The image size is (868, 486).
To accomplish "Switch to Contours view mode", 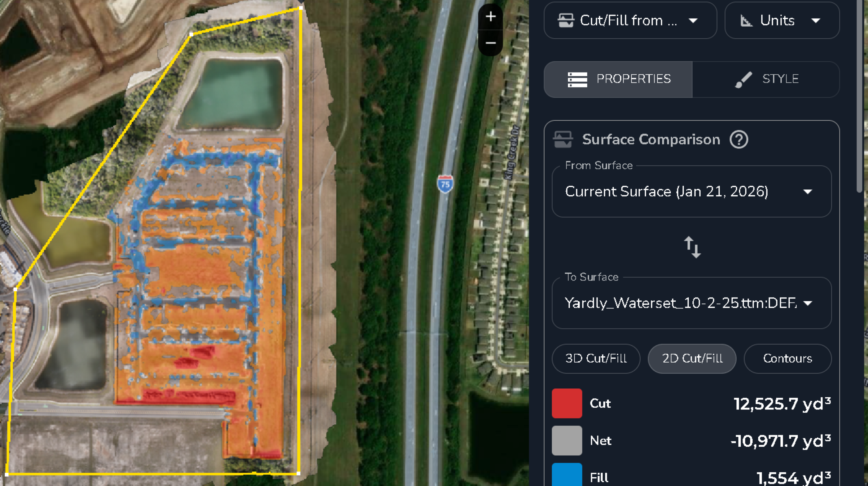I will pyautogui.click(x=787, y=358).
